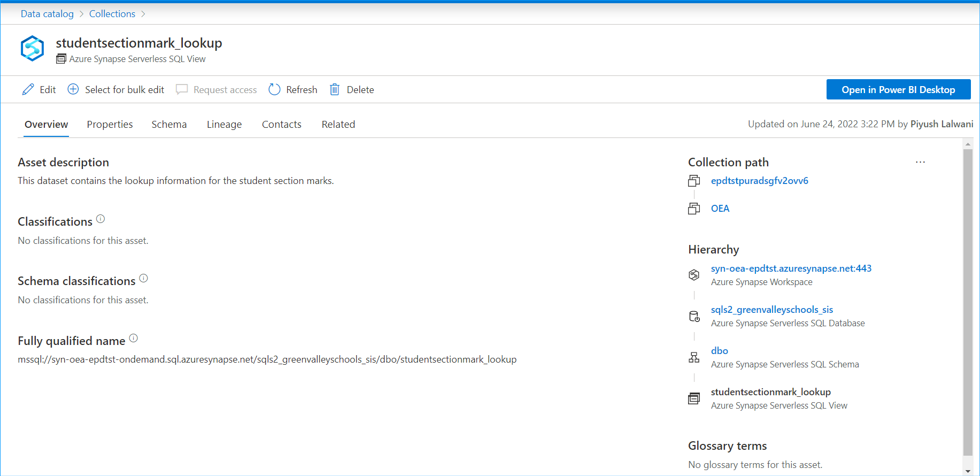Click the Edit pencil icon
Screen dimensions: 980x476
pos(28,89)
